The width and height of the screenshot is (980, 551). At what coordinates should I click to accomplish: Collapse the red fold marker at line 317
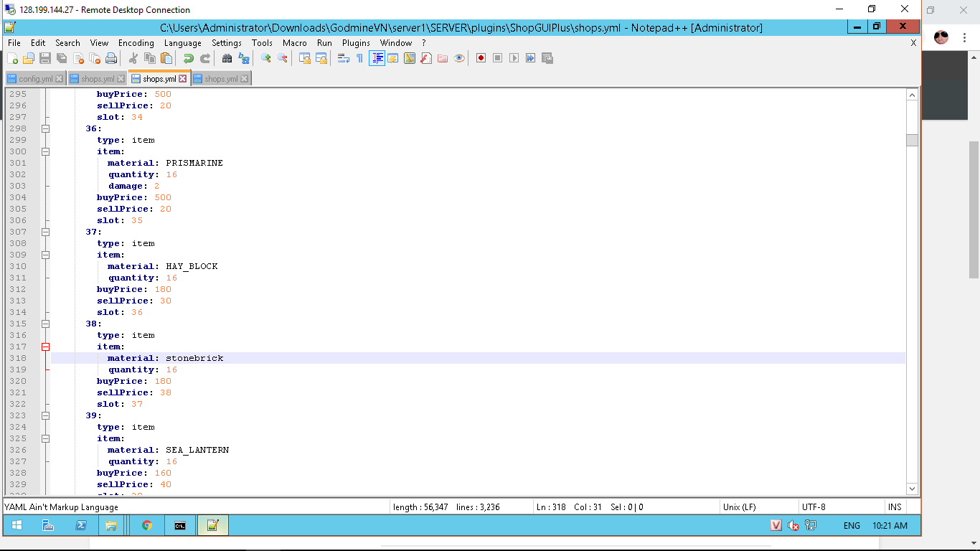pyautogui.click(x=45, y=347)
